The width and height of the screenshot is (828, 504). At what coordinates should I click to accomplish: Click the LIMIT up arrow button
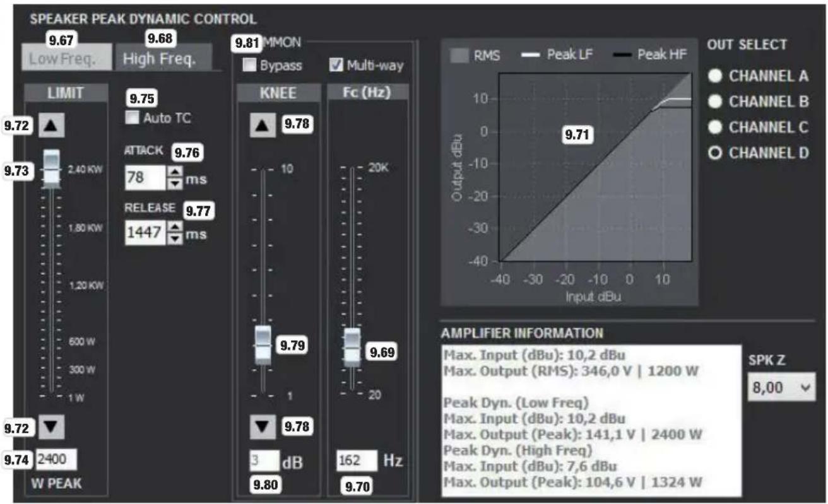[x=52, y=126]
